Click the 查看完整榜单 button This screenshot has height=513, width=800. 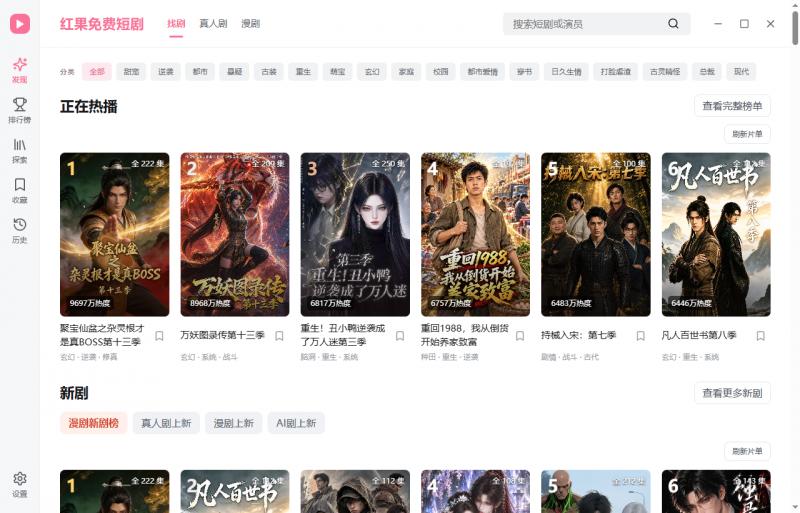point(732,106)
